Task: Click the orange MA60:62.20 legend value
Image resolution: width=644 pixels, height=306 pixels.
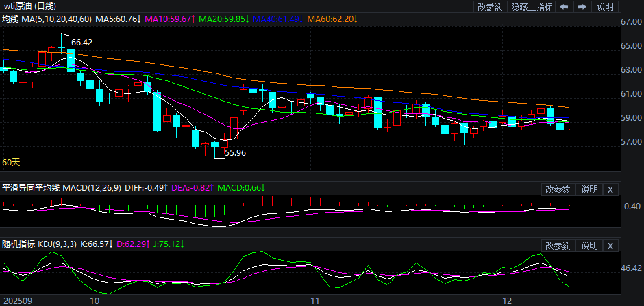Action: [x=332, y=19]
